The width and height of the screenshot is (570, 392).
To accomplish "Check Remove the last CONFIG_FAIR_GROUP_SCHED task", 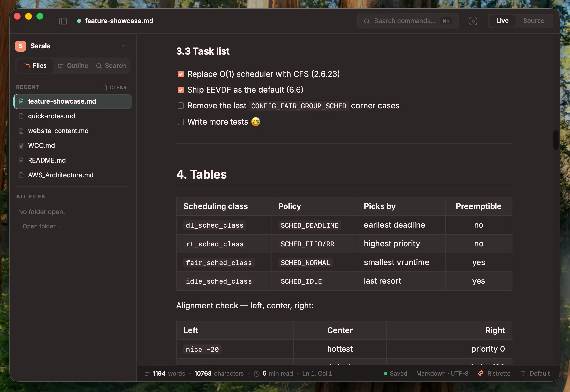I will 181,106.
